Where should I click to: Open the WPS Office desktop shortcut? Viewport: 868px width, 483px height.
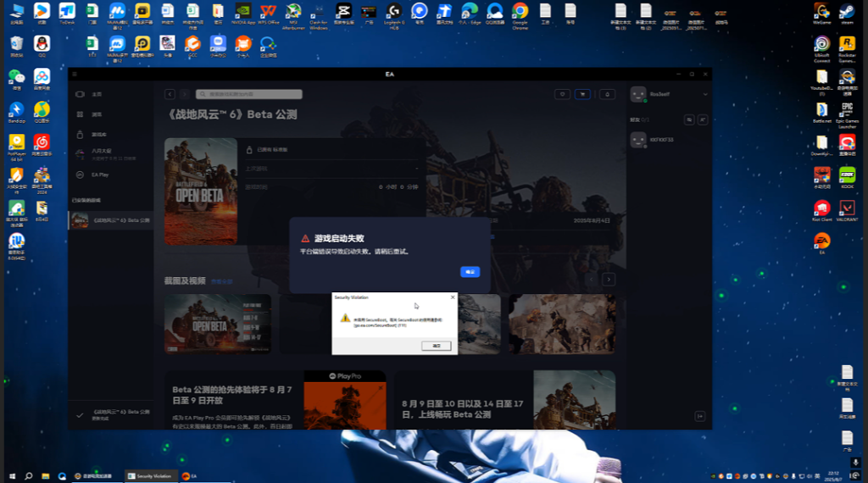[x=269, y=14]
